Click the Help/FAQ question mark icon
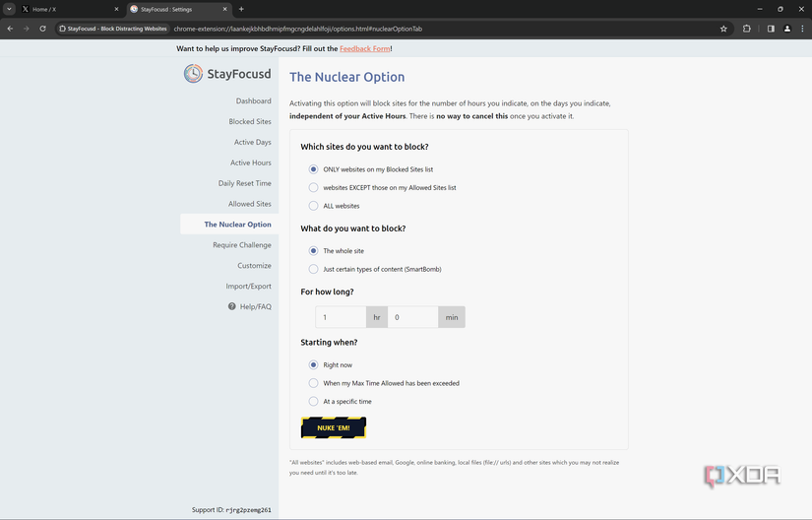 [x=232, y=306]
